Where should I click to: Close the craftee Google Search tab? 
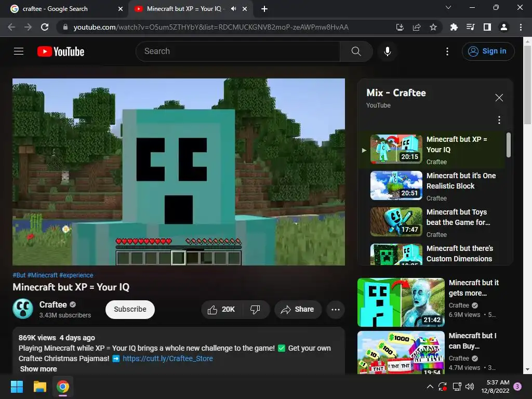(x=121, y=9)
